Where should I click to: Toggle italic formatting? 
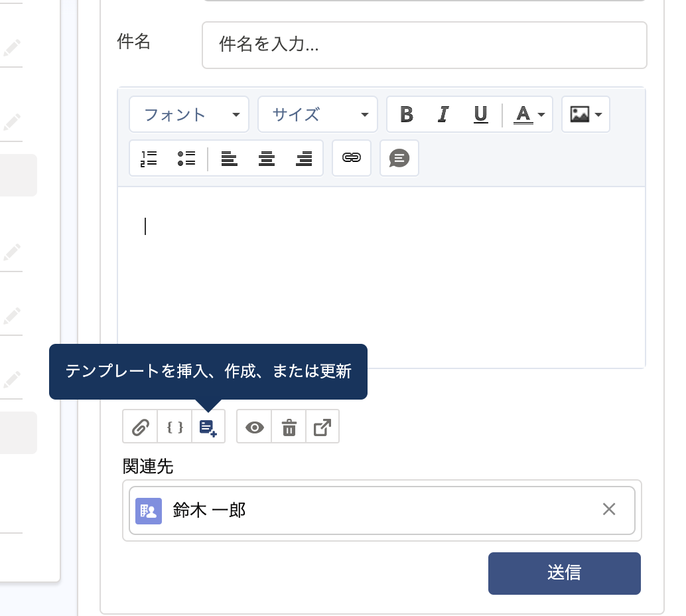443,115
